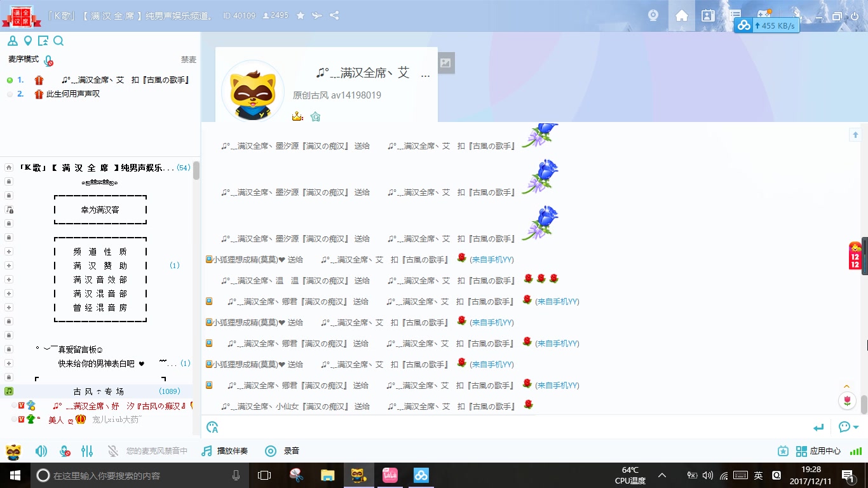Click the 禁麦 button

tap(188, 60)
